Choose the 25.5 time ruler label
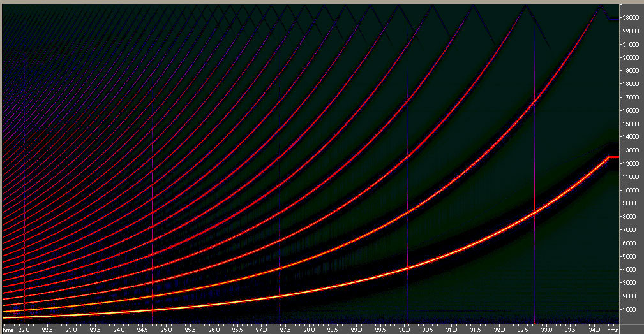This screenshot has height=334, width=644. click(190, 330)
